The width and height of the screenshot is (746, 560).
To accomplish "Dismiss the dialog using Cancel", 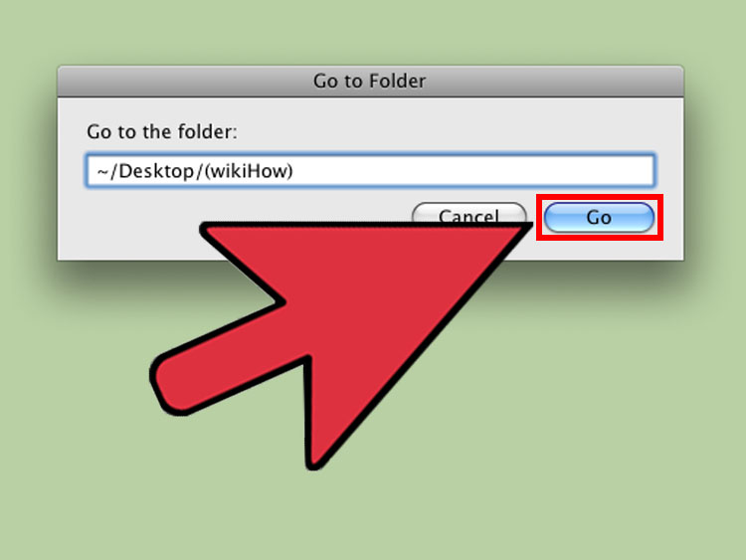I will pyautogui.click(x=469, y=213).
